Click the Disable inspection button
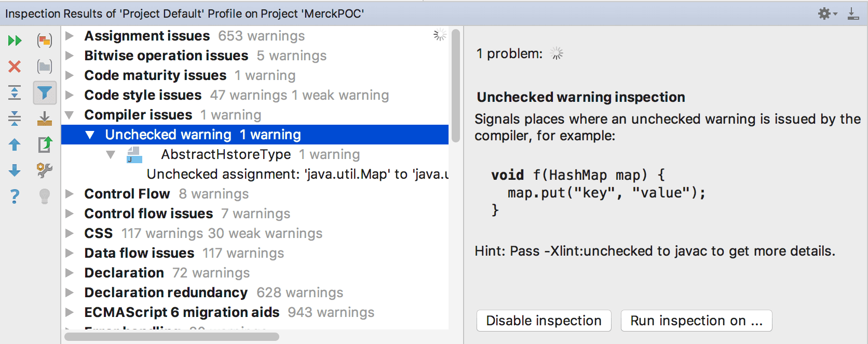 544,321
